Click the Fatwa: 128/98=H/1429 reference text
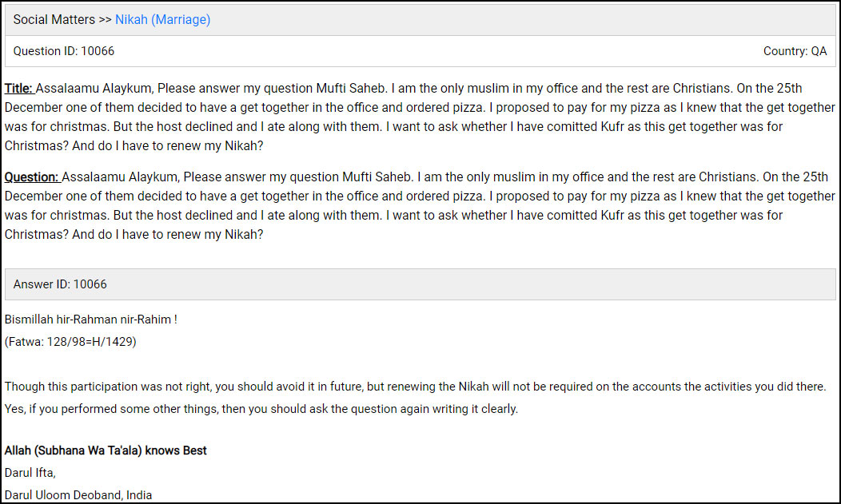The image size is (841, 504). click(70, 342)
